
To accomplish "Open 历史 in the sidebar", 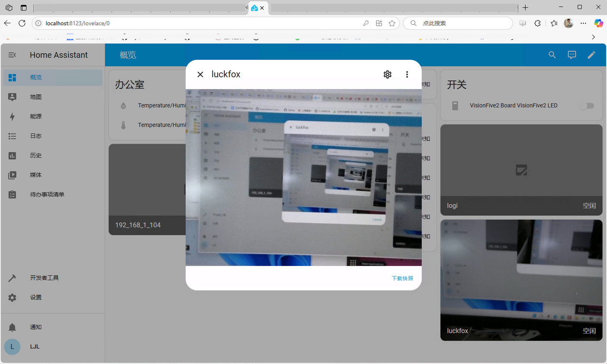I will coord(53,155).
